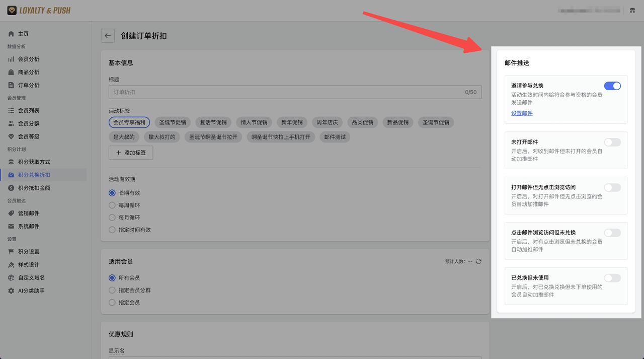Enable the 未打开邮件 toggle
The image size is (644, 359).
[612, 142]
